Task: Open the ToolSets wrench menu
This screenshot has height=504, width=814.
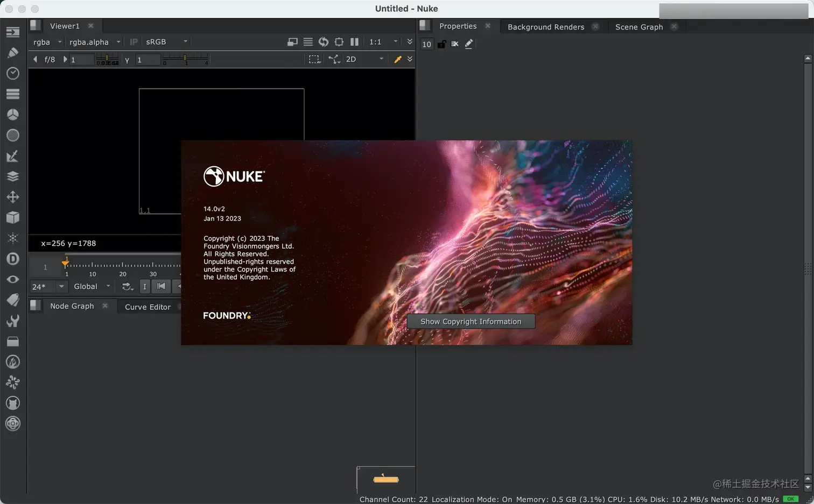Action: click(x=12, y=321)
